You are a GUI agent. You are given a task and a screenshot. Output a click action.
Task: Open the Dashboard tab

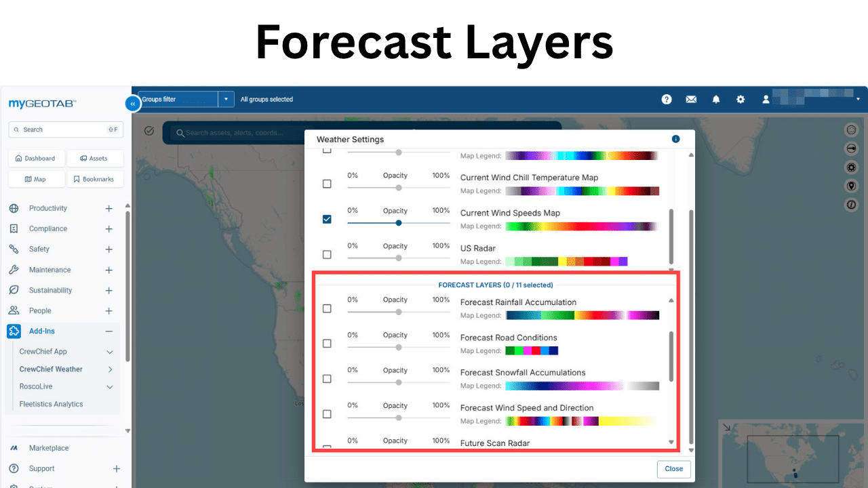(36, 158)
